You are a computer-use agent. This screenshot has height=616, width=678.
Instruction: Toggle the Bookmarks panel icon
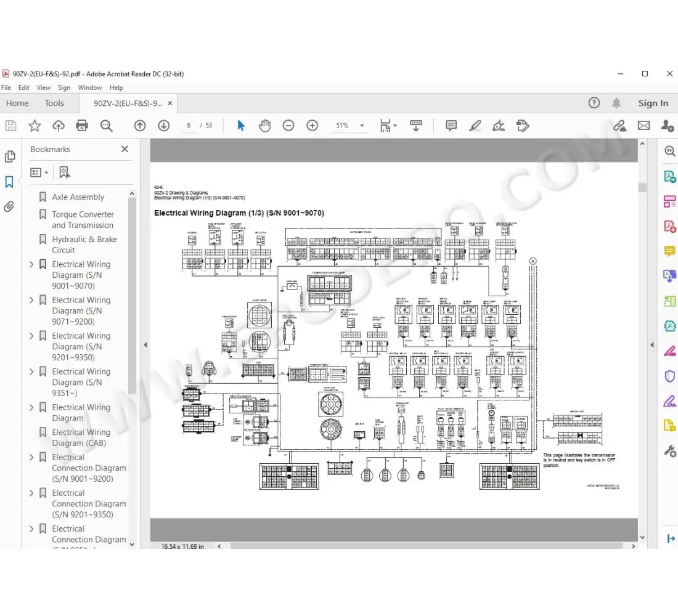[9, 182]
